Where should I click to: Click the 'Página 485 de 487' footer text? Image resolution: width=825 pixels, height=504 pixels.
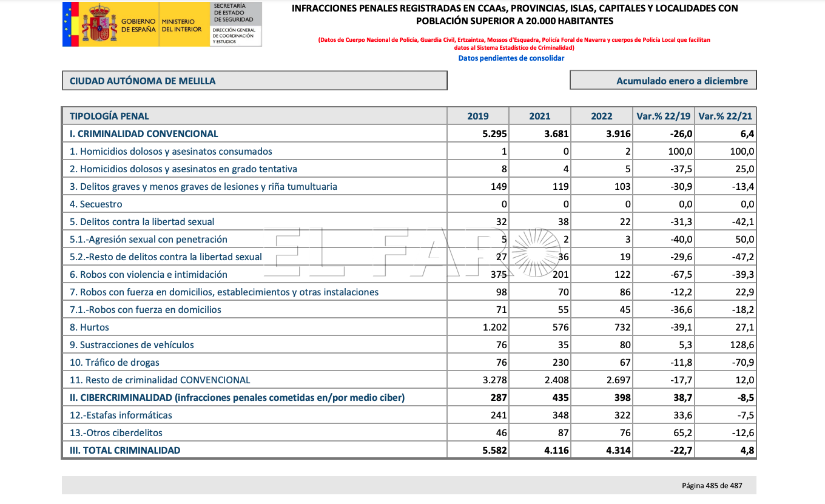[712, 486]
